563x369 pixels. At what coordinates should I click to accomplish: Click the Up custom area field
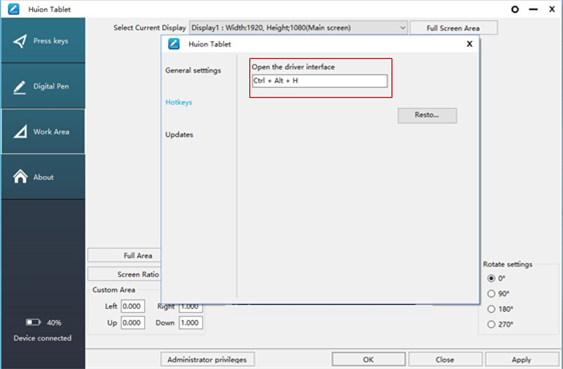pyautogui.click(x=133, y=322)
